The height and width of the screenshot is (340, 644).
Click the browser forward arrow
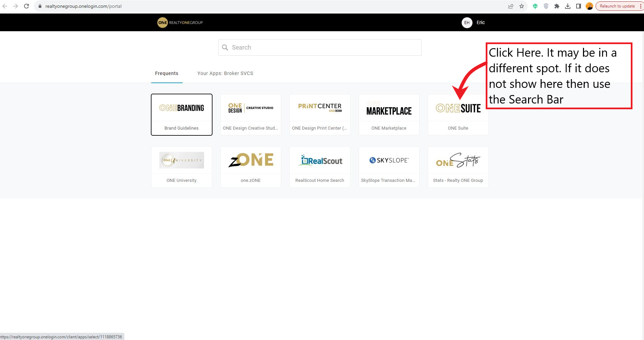(x=16, y=6)
